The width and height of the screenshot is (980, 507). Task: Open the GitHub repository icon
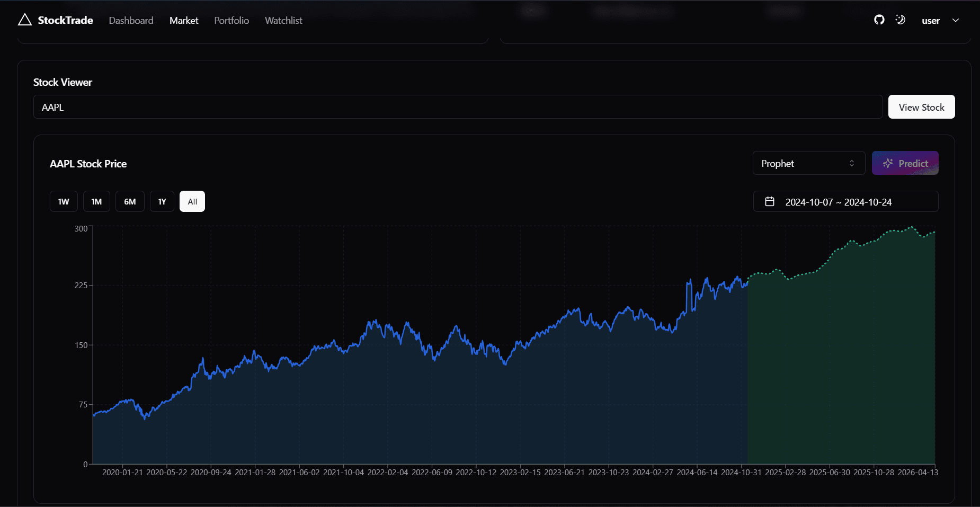879,20
